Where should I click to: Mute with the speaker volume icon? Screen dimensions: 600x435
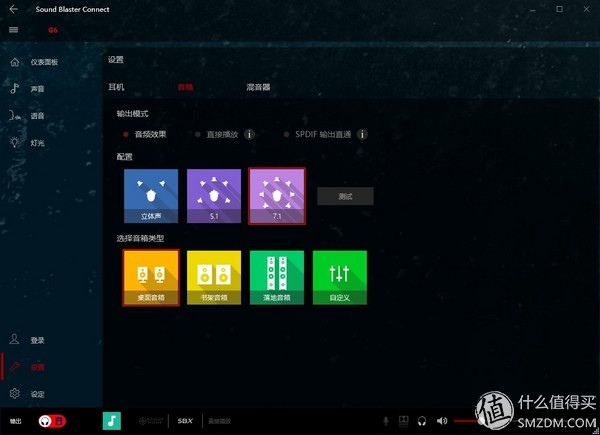pos(442,421)
